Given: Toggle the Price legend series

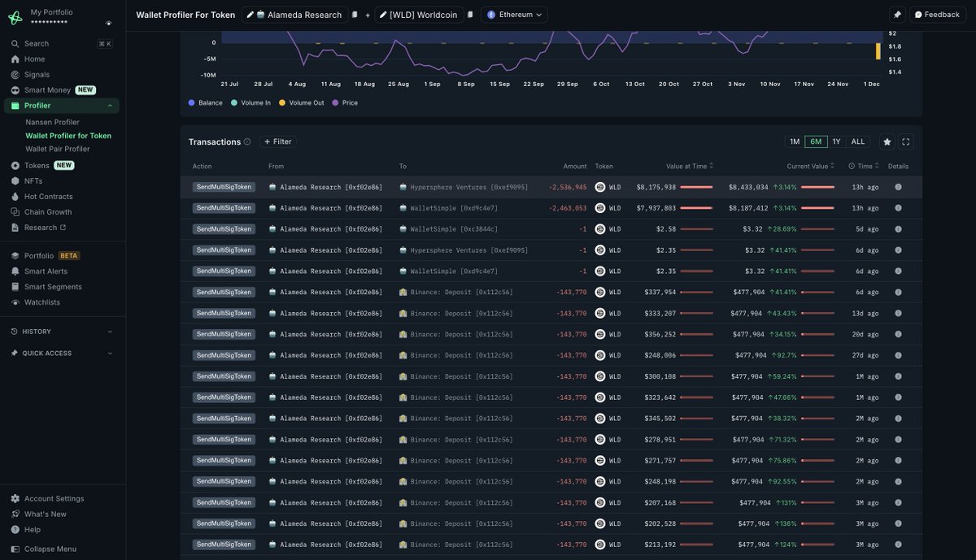Looking at the screenshot, I should tap(345, 103).
